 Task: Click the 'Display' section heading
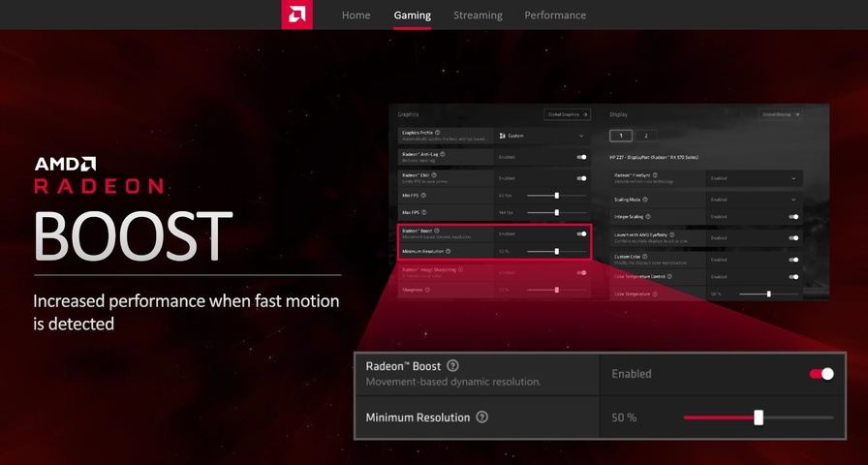tap(619, 114)
